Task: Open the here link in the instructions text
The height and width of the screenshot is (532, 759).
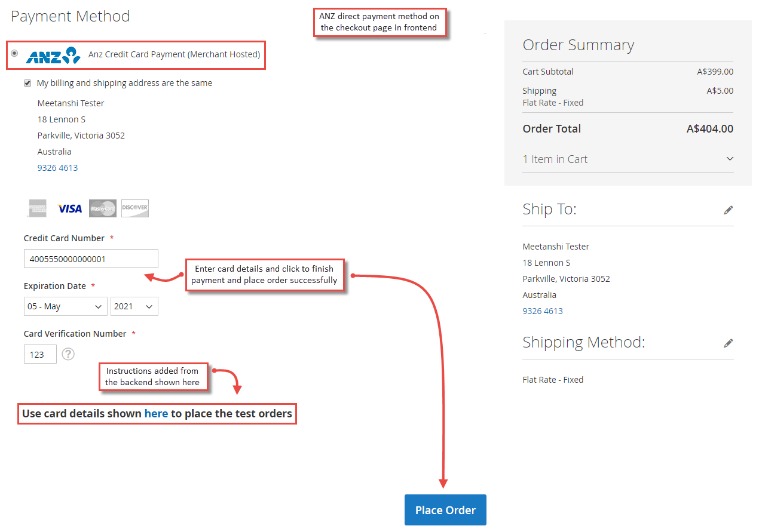Action: (x=156, y=413)
